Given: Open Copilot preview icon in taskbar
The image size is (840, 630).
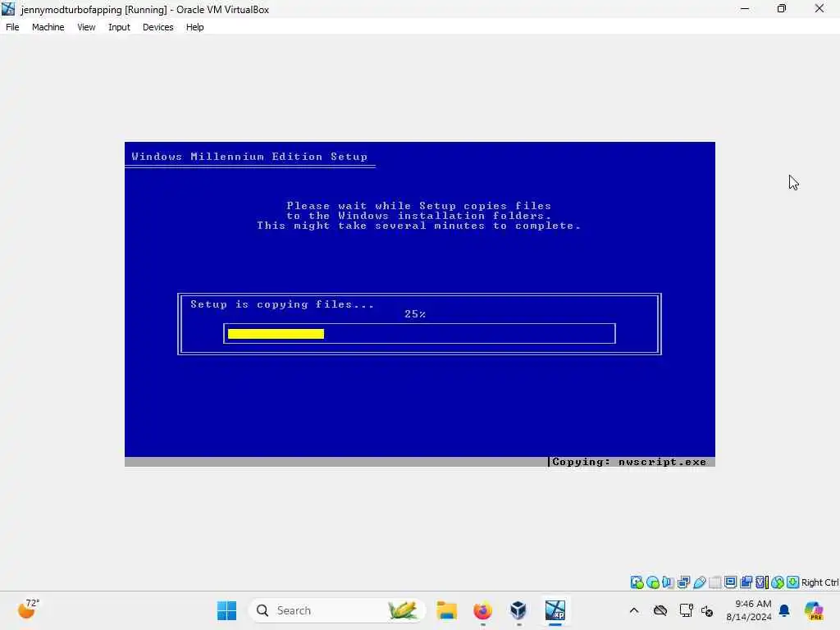Looking at the screenshot, I should click(813, 610).
